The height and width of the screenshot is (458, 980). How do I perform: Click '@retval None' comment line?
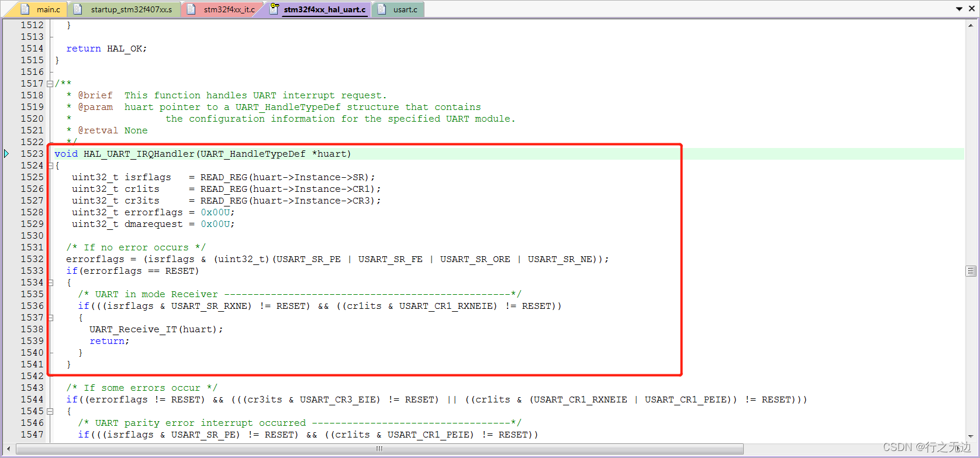pyautogui.click(x=113, y=130)
